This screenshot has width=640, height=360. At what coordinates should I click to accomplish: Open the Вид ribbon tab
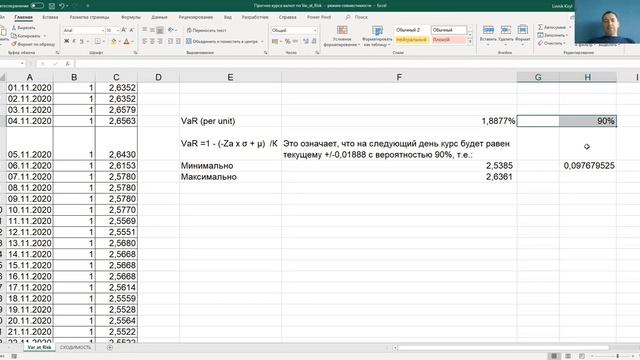coord(228,17)
